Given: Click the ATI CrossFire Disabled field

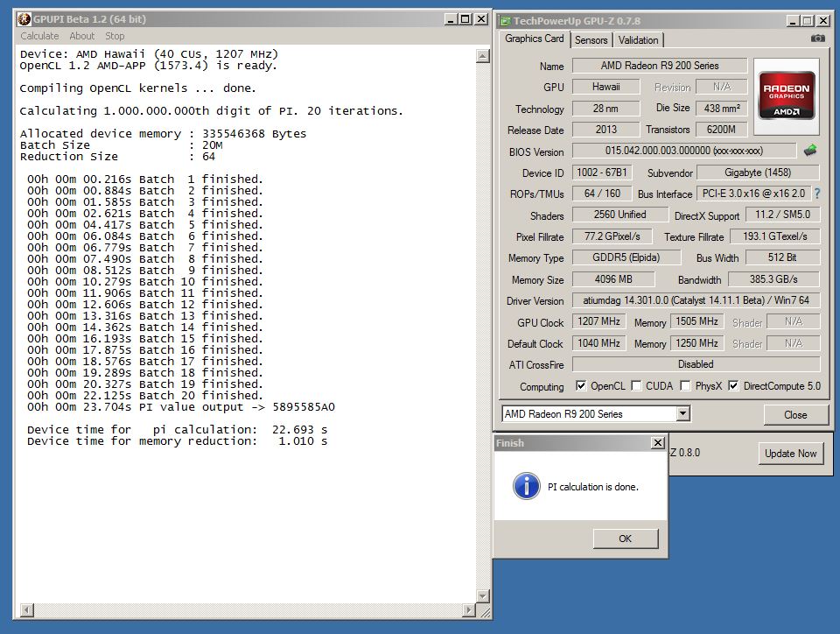Looking at the screenshot, I should click(696, 364).
